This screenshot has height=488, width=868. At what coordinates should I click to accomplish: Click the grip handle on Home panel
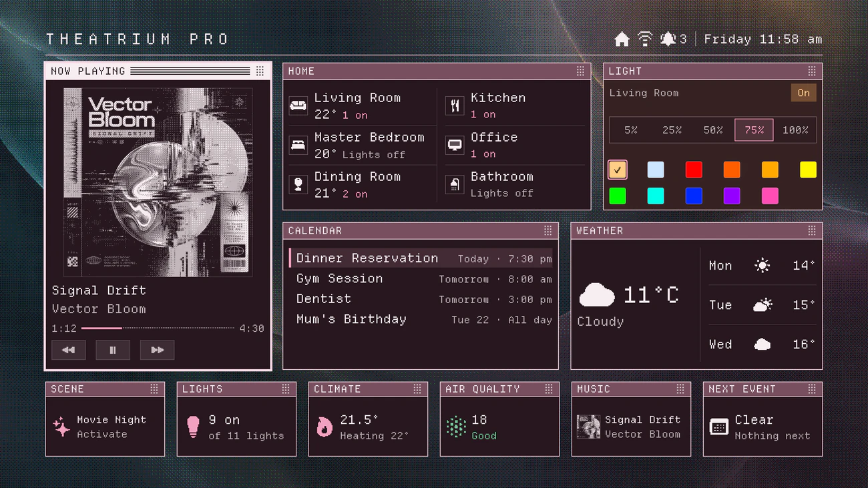click(x=580, y=71)
